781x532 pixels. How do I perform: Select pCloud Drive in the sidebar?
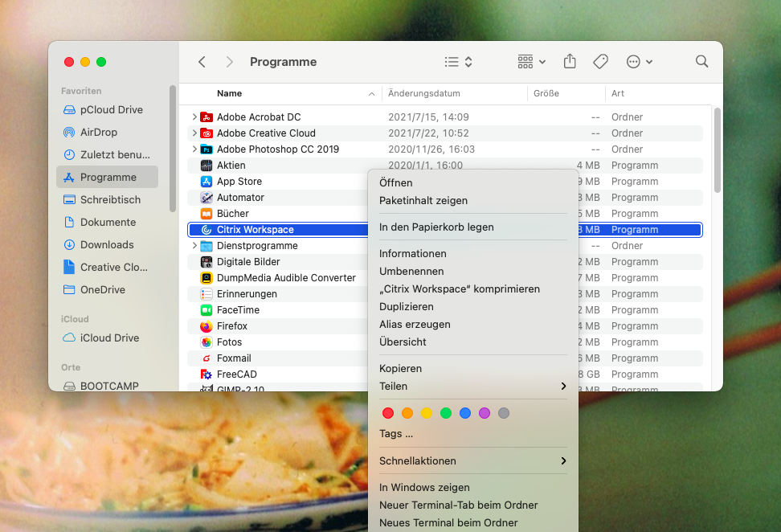click(x=108, y=109)
